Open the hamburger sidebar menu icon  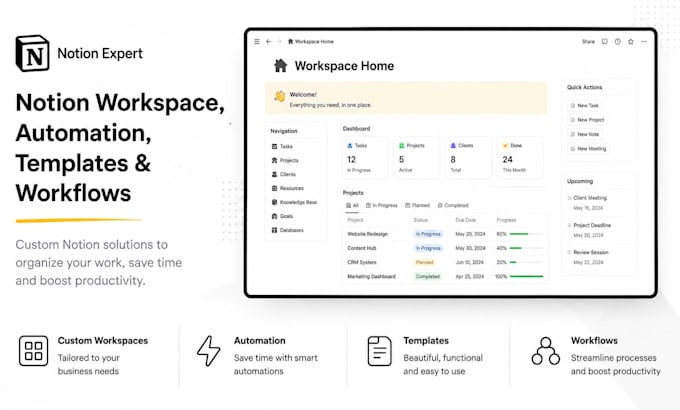(257, 42)
